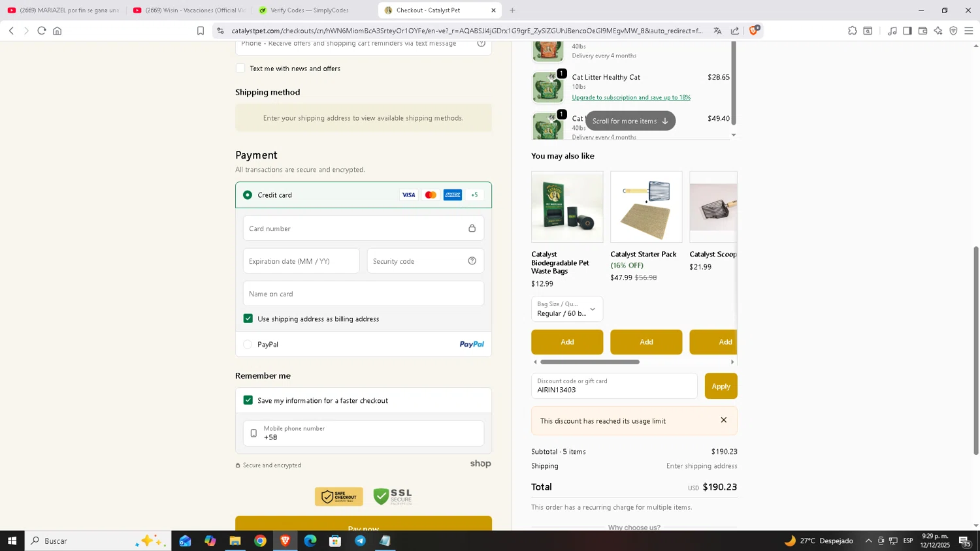The height and width of the screenshot is (551, 980).
Task: Uncheck Save my information for faster checkout
Action: 248,400
